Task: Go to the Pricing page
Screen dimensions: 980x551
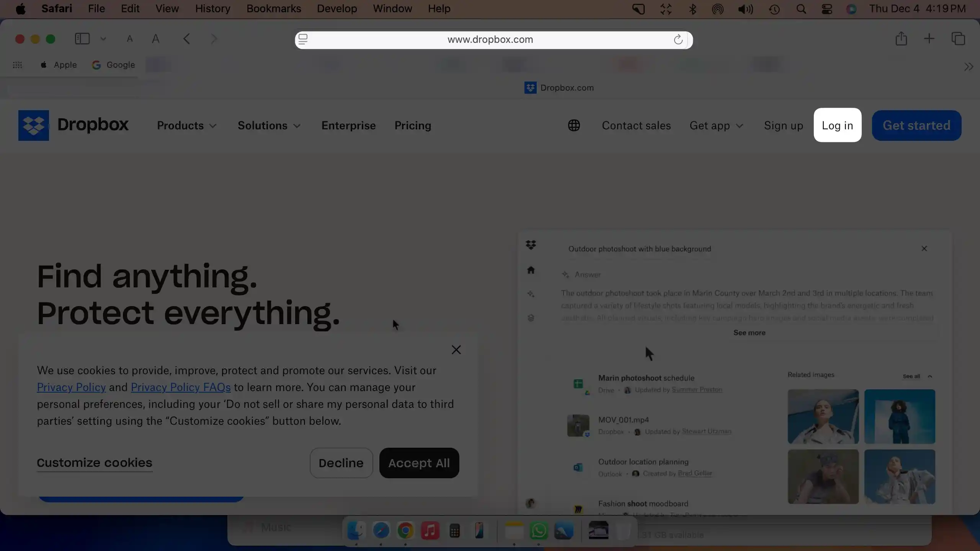Action: [x=413, y=126]
